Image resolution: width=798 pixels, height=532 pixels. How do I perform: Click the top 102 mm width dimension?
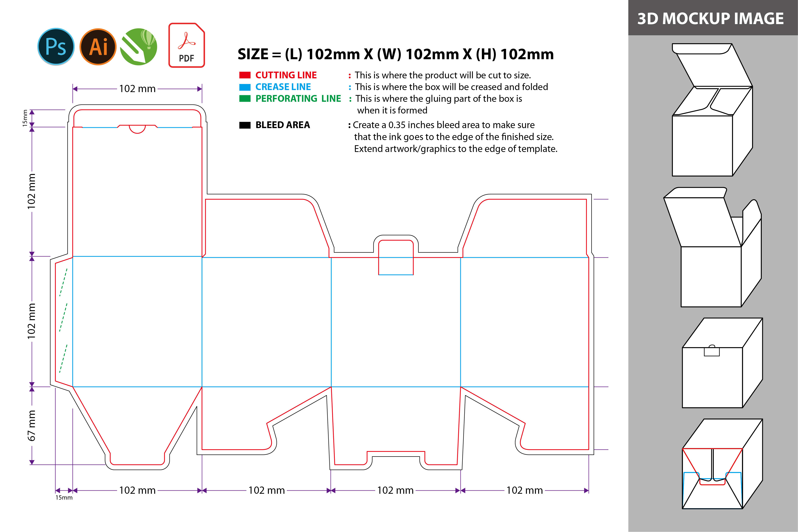pyautogui.click(x=137, y=89)
